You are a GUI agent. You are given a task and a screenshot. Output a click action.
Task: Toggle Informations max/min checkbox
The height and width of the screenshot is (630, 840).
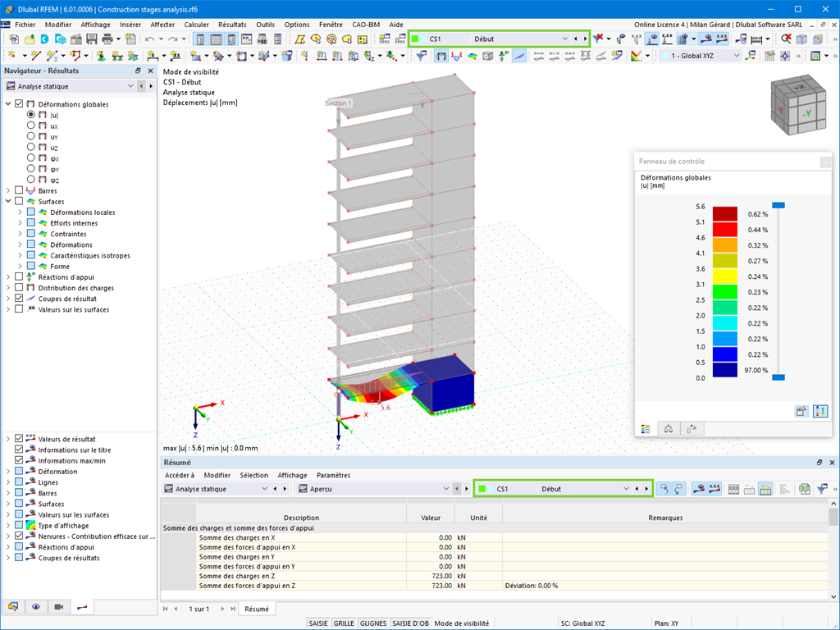[20, 460]
